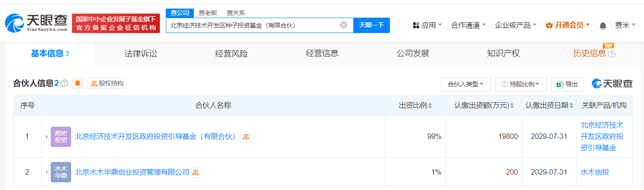Click into the company search input field
The image size is (644, 190).
click(x=254, y=25)
